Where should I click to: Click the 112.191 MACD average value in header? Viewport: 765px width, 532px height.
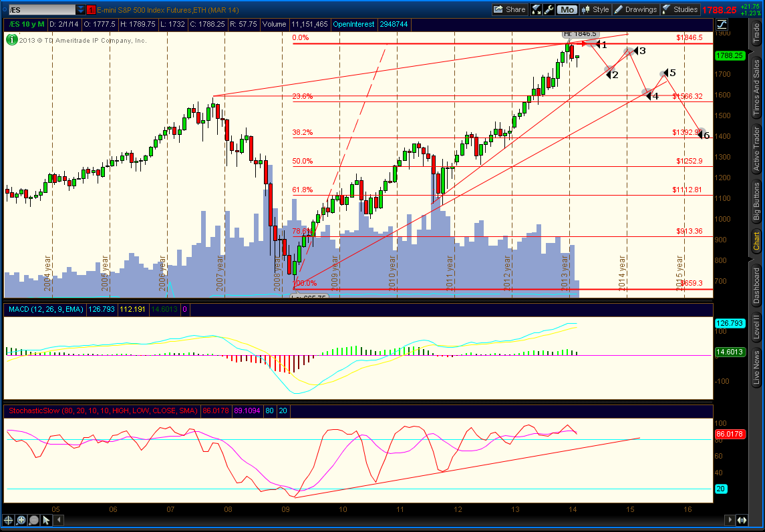[132, 309]
